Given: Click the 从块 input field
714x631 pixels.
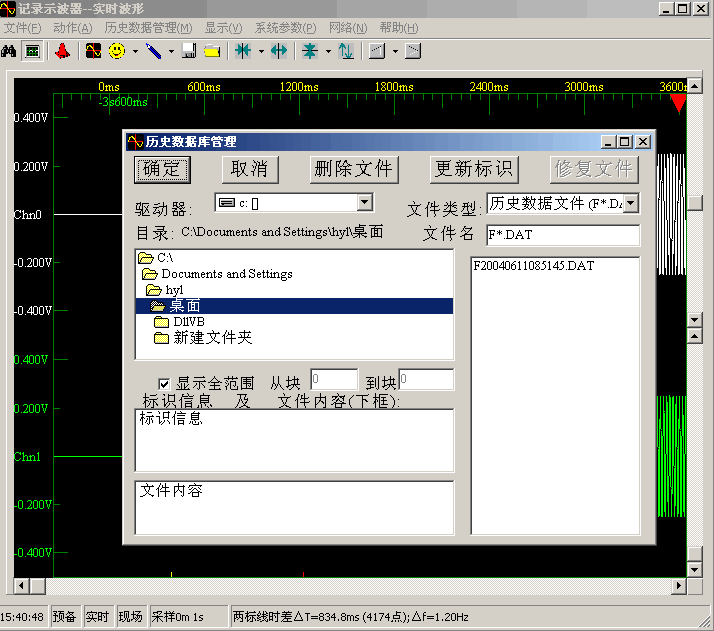Looking at the screenshot, I should [x=334, y=379].
